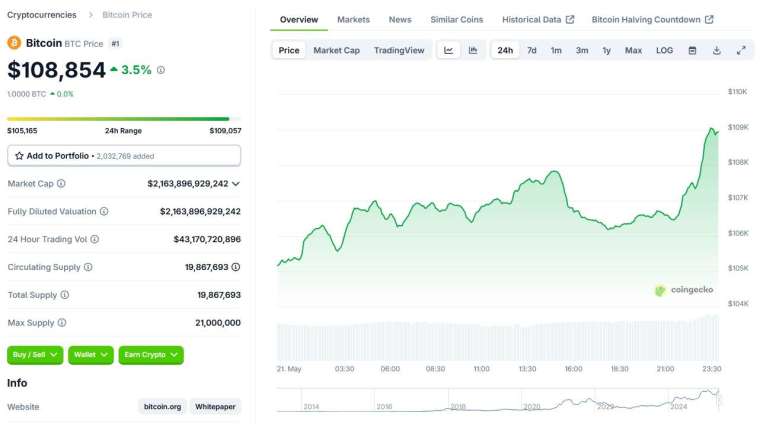Open the Buy / Sell dropdown
Image resolution: width=760 pixels, height=424 pixels.
point(35,355)
